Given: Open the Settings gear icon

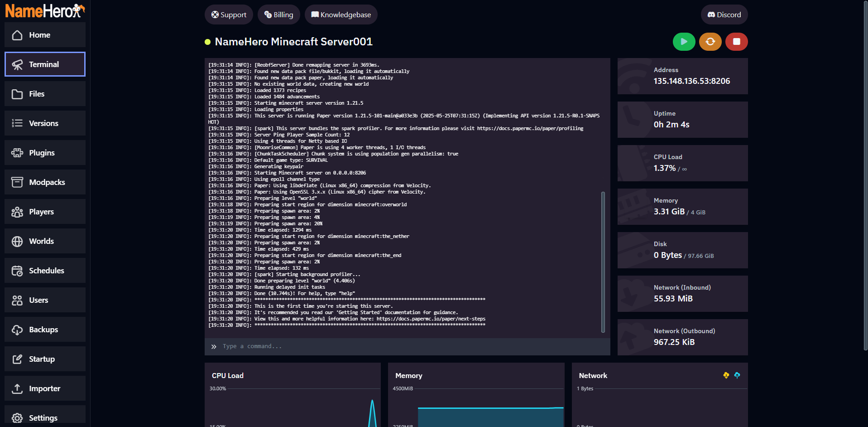Looking at the screenshot, I should coord(17,418).
